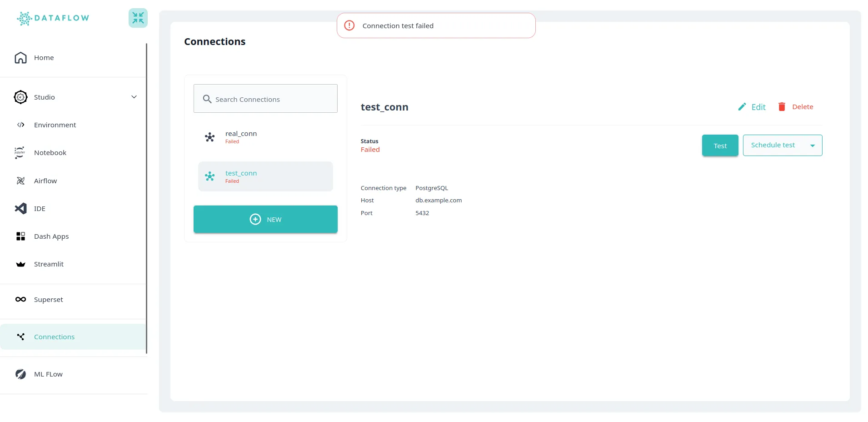Expand the Studio menu chevron

click(x=134, y=97)
